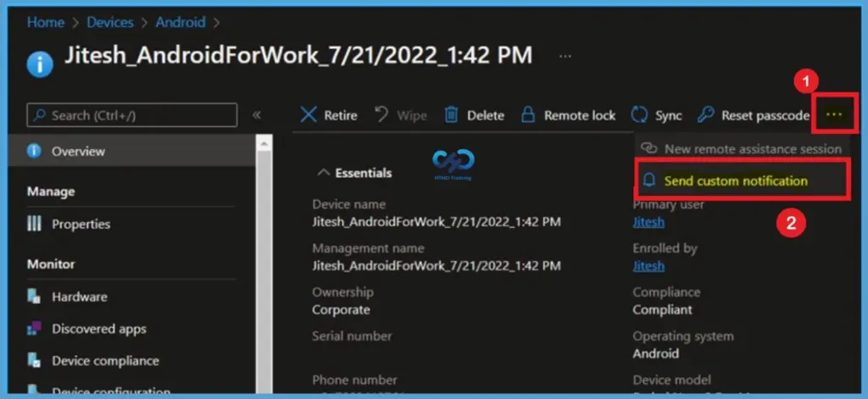This screenshot has width=868, height=399.
Task: Open the toolbar overflow ellipsis menu
Action: point(834,114)
